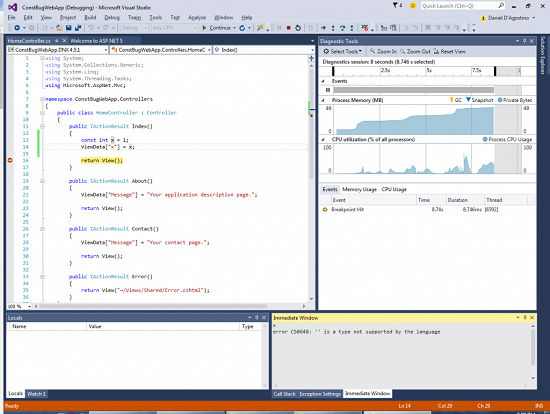Switch to CPU Usage tab
The height and width of the screenshot is (414, 550).
point(394,189)
